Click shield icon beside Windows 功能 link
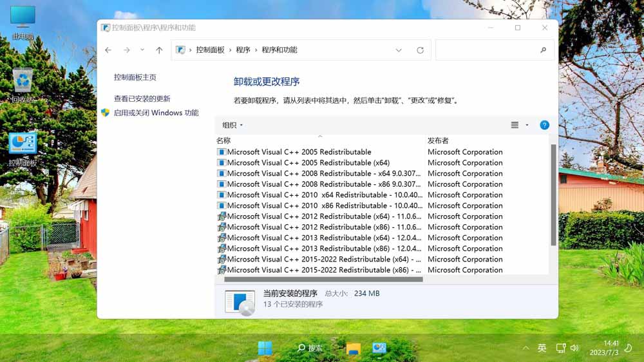This screenshot has height=362, width=644. (x=106, y=113)
